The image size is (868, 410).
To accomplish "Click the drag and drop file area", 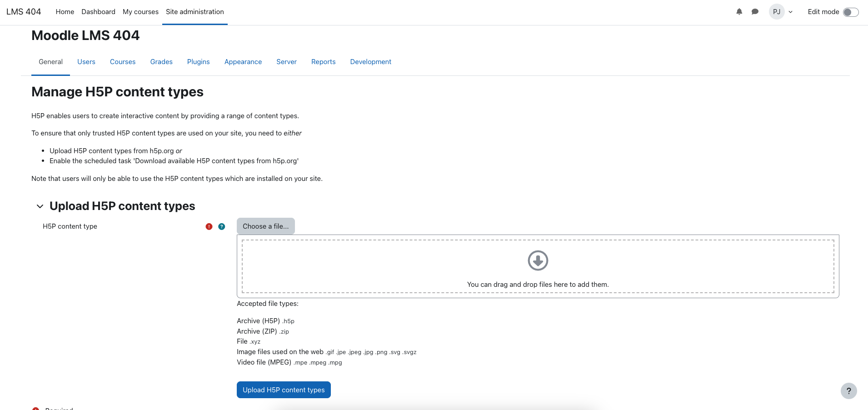I will click(x=538, y=266).
